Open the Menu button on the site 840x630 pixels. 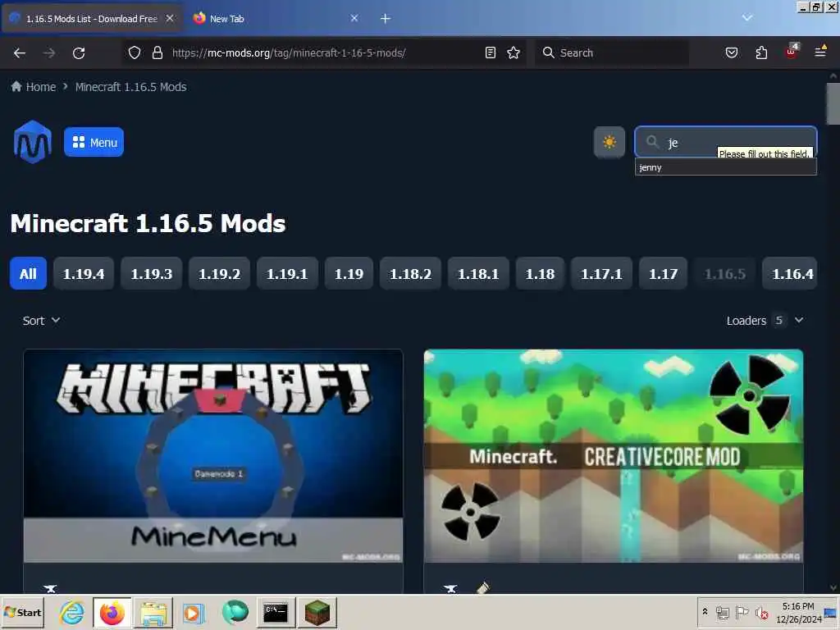click(x=94, y=142)
